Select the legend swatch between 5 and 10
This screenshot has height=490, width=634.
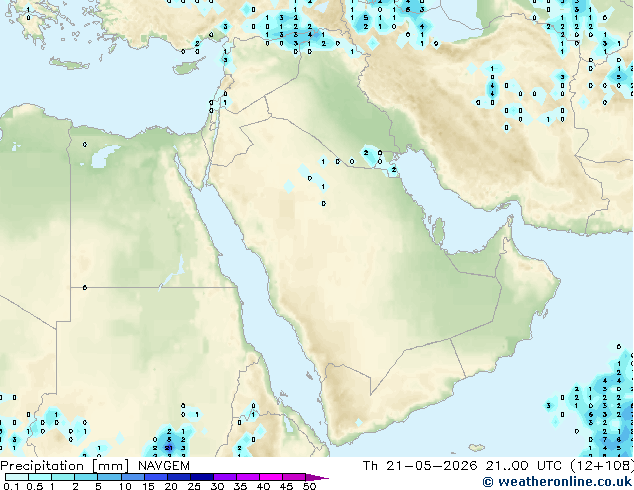(110, 477)
